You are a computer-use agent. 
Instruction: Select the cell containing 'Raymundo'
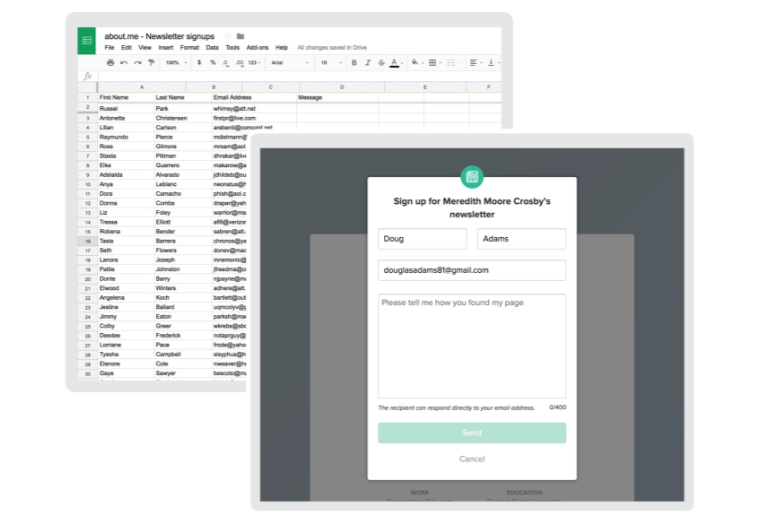point(125,137)
